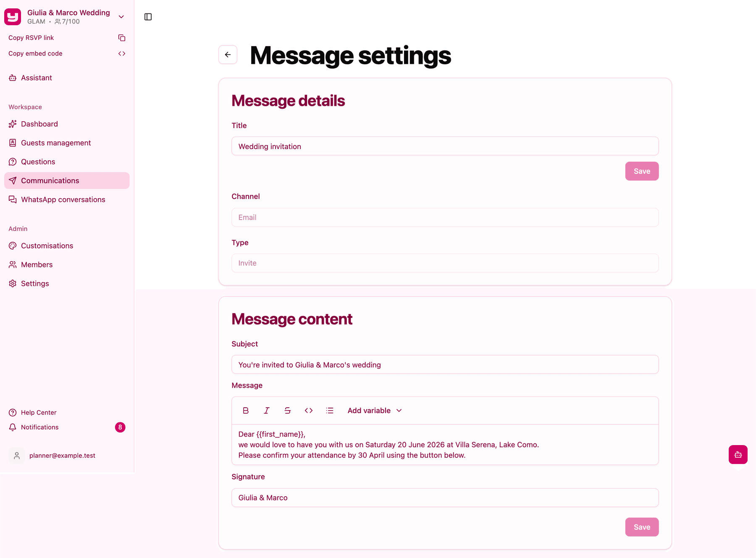The image size is (756, 558).
Task: Insert bullet list in message editor
Action: 330,411
